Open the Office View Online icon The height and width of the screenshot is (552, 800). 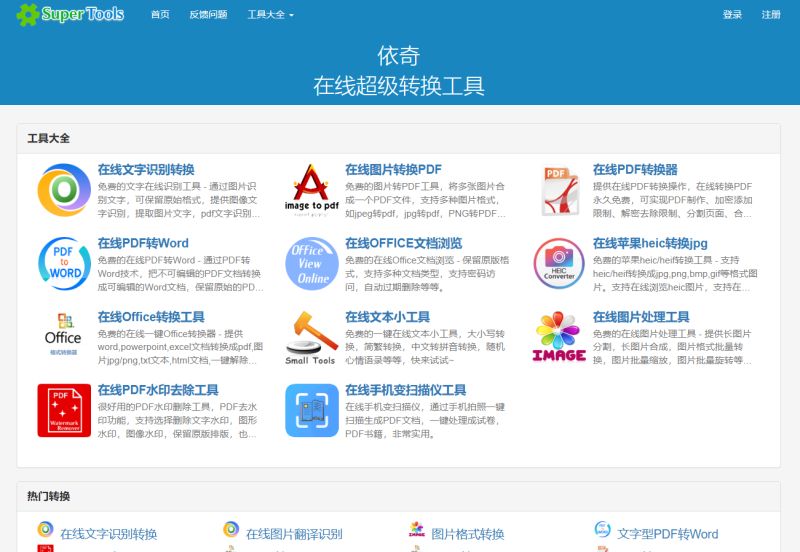312,264
